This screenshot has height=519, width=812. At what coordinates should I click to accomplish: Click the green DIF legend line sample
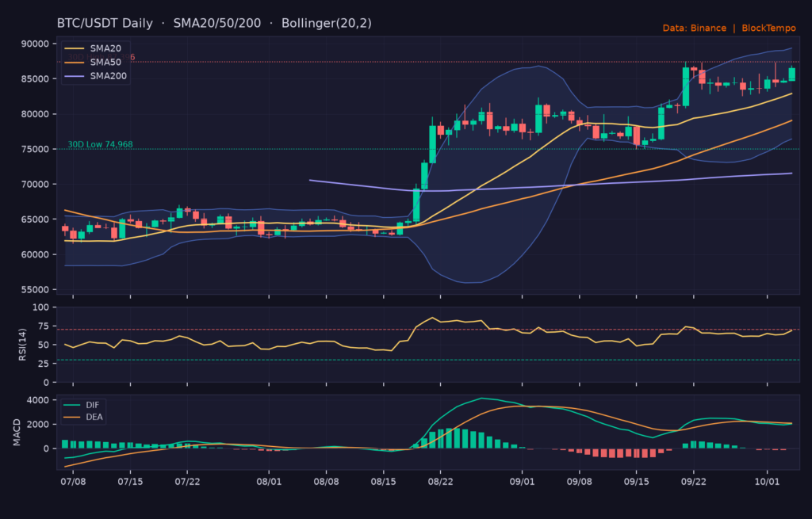[x=72, y=405]
